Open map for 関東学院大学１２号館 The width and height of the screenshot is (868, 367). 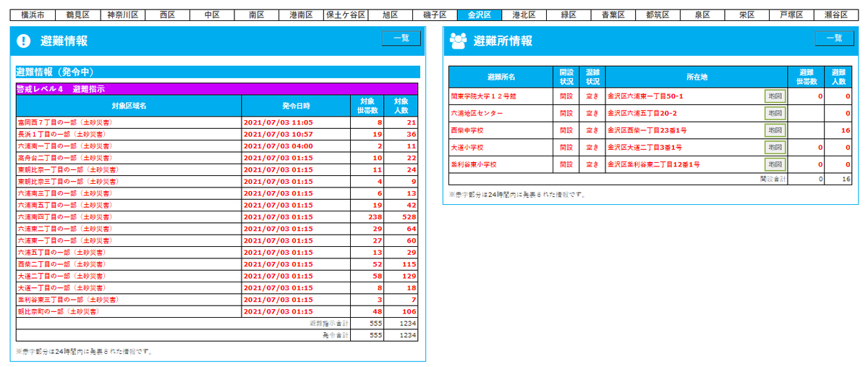pyautogui.click(x=775, y=96)
